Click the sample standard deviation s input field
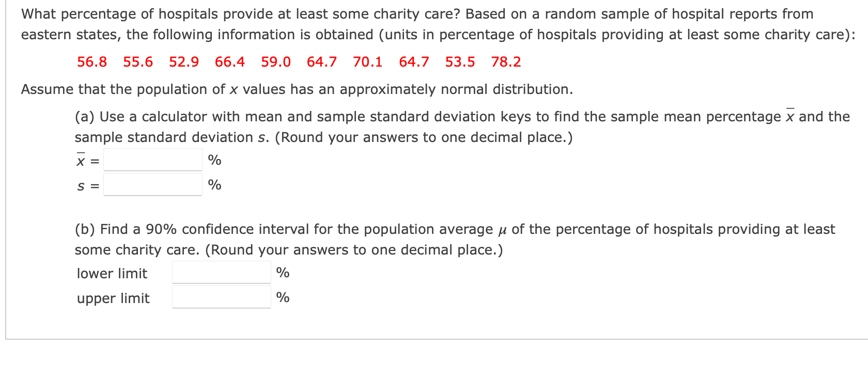This screenshot has width=868, height=381. 152,185
